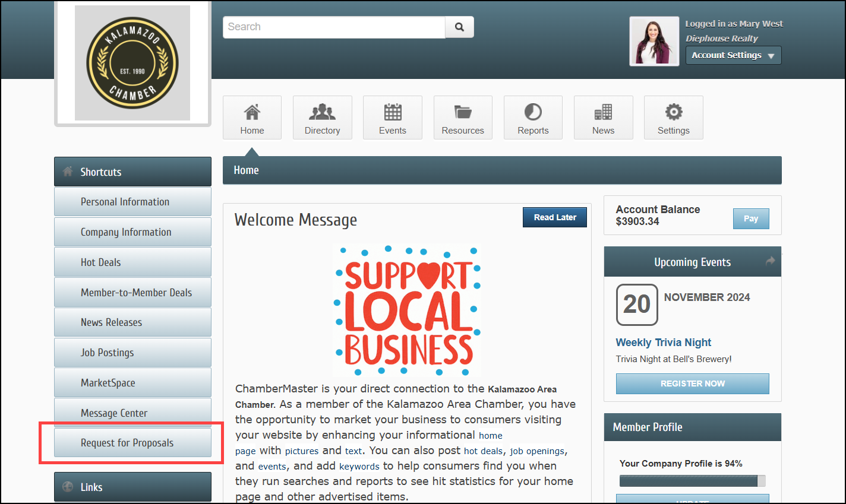
Task: Open the Weekly Trivia Night link
Action: point(664,343)
